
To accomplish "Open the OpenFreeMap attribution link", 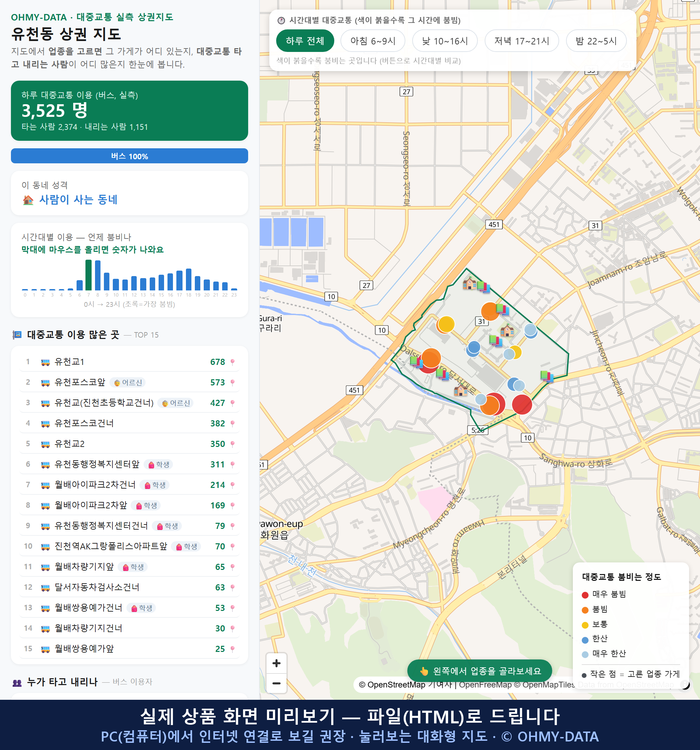I will click(x=485, y=685).
